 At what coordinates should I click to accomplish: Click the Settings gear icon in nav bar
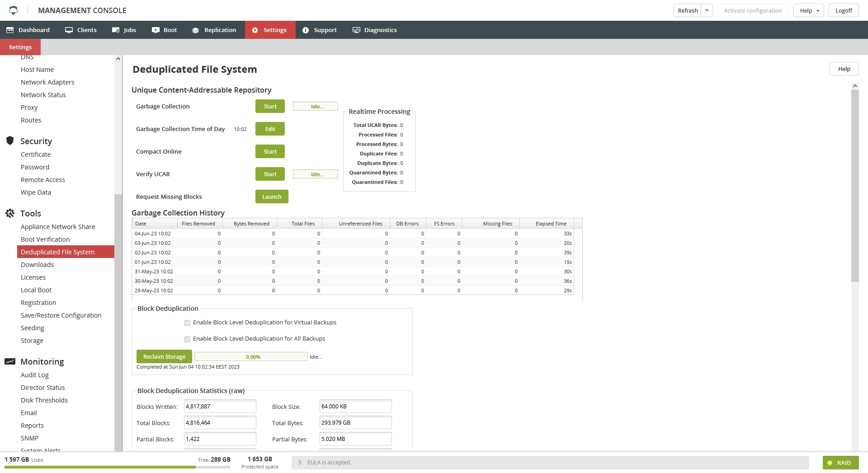pyautogui.click(x=255, y=30)
